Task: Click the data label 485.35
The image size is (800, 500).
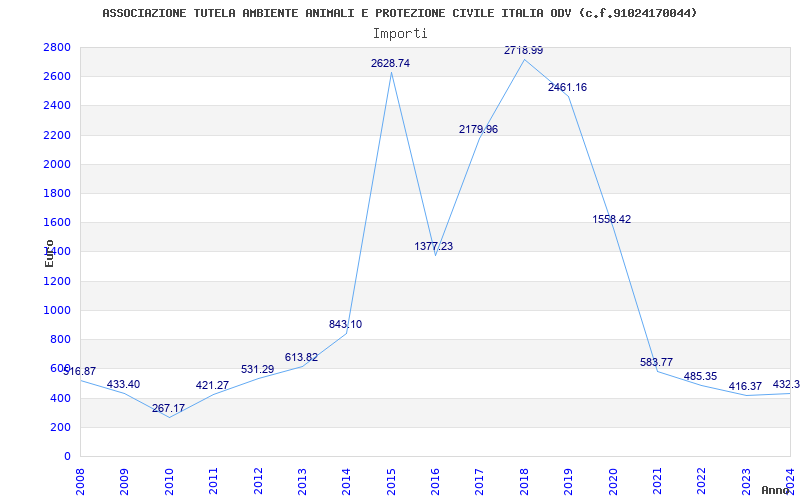Action: pyautogui.click(x=701, y=377)
